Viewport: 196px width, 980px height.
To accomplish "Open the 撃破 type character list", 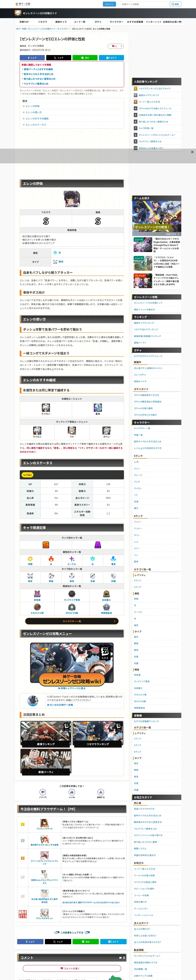I will (51, 578).
